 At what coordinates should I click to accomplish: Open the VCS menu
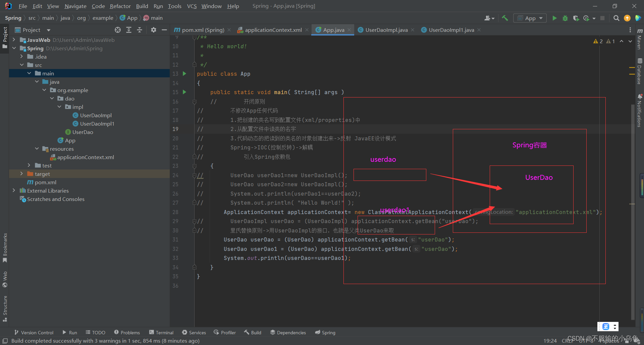click(192, 6)
